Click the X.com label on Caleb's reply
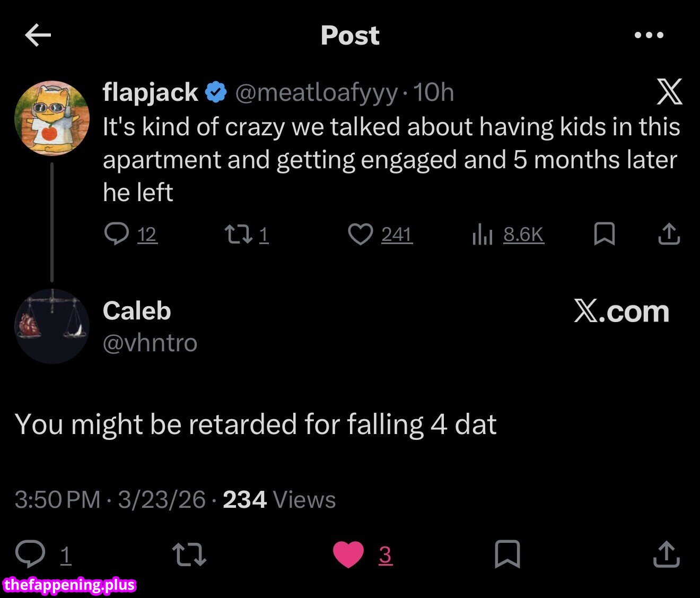 [622, 311]
